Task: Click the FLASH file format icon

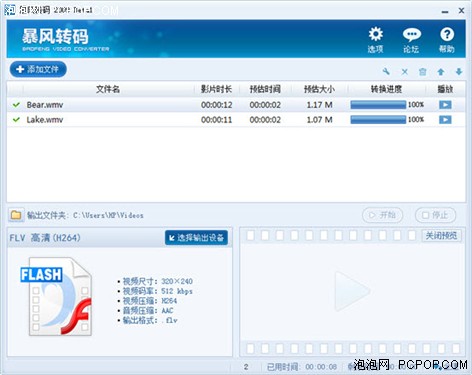Action: tap(57, 296)
